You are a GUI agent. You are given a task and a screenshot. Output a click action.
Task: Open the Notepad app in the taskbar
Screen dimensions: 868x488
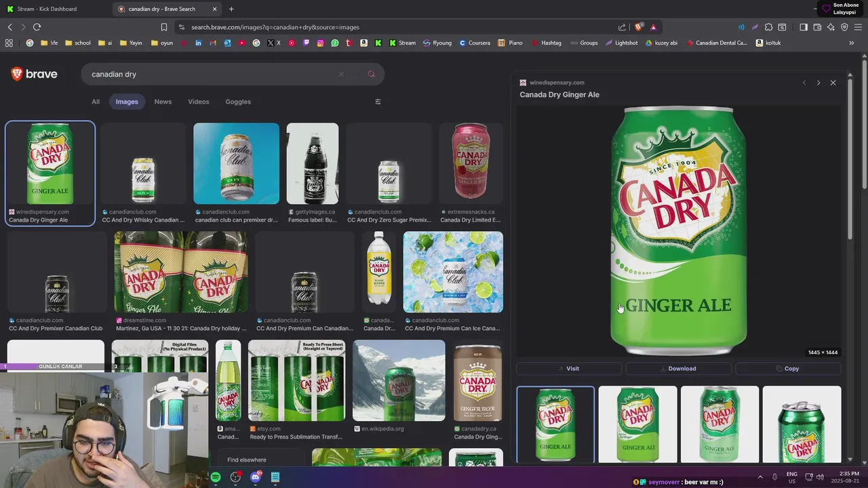(275, 477)
